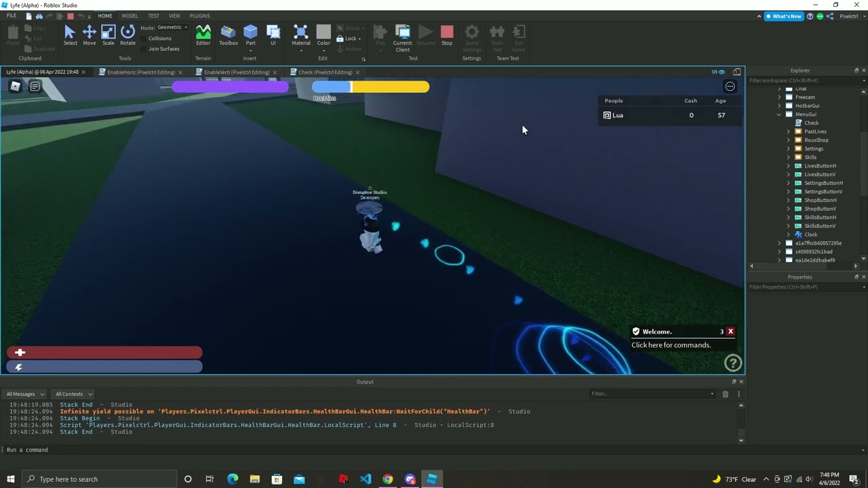868x488 pixels.
Task: Select SettingsButtonH in Explorer
Action: pyautogui.click(x=823, y=183)
